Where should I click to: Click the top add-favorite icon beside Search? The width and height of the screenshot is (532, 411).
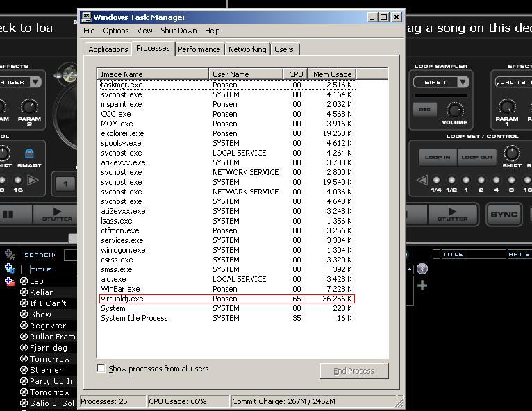[x=10, y=254]
